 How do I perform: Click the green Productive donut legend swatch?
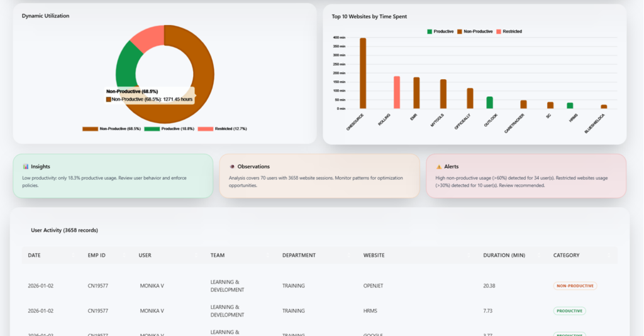152,129
